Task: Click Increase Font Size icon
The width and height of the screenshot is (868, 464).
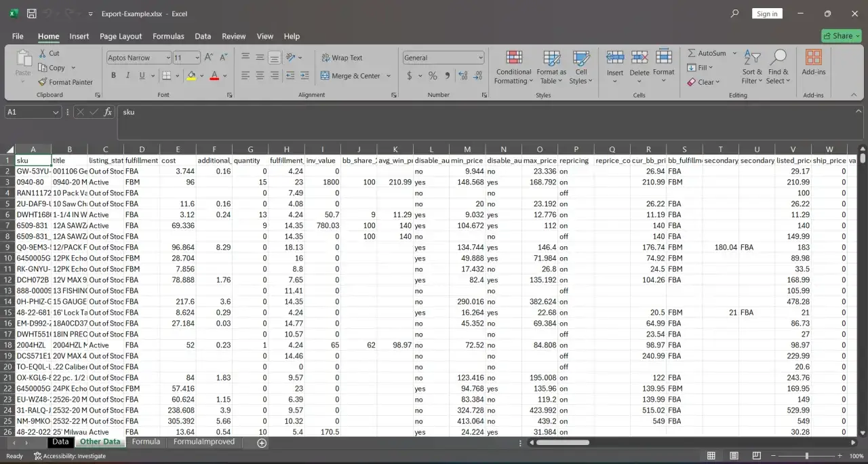Action: point(209,58)
